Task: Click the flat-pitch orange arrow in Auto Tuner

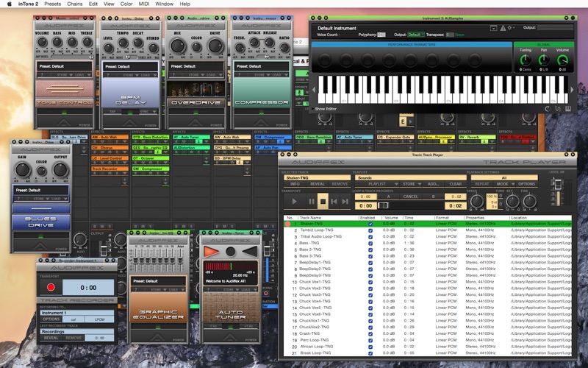Action: coord(211,251)
